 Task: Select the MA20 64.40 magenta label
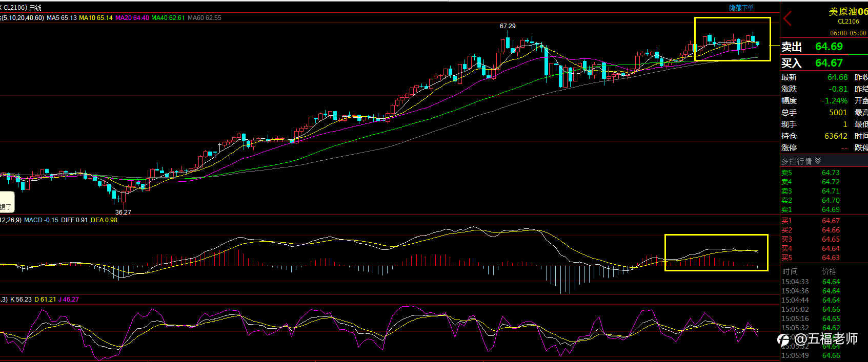(x=132, y=17)
